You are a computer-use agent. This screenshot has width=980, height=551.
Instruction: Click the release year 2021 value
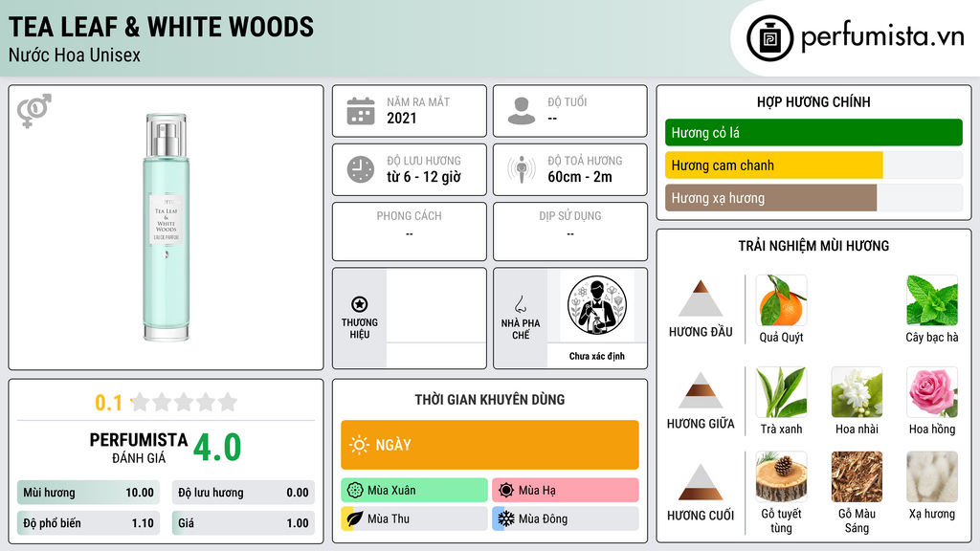coord(402,118)
